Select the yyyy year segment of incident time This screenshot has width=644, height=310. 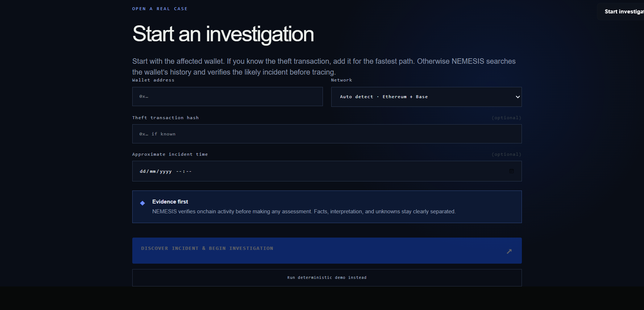tap(166, 171)
